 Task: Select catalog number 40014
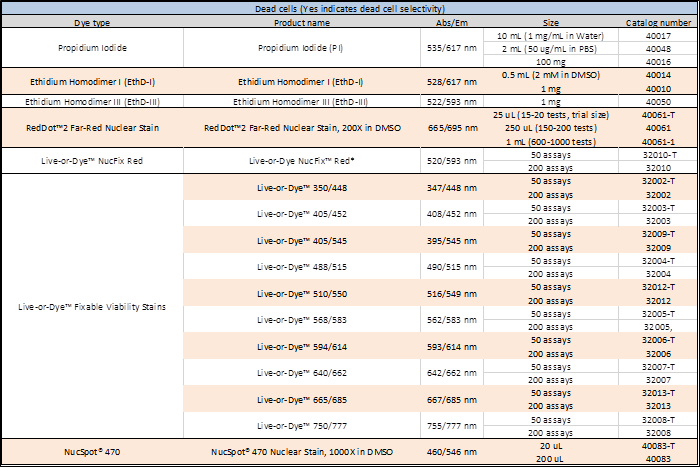pyautogui.click(x=658, y=75)
